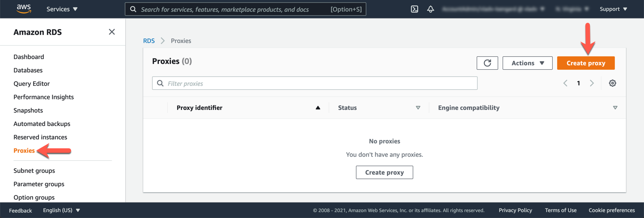Navigate to Snapshots in sidebar
The width and height of the screenshot is (644, 218).
pos(28,110)
